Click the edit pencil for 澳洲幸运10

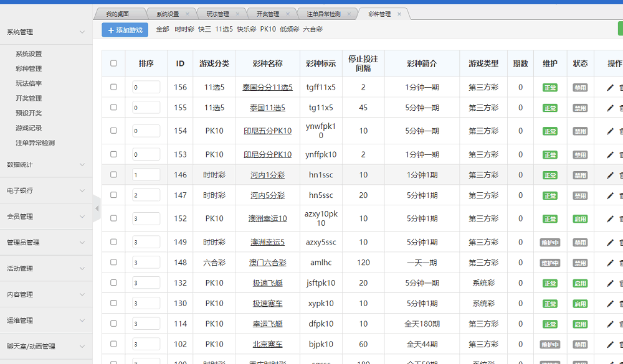[x=610, y=219]
